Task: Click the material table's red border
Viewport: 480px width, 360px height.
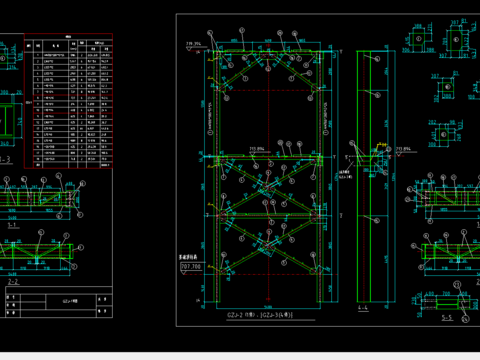Action: pyautogui.click(x=68, y=101)
